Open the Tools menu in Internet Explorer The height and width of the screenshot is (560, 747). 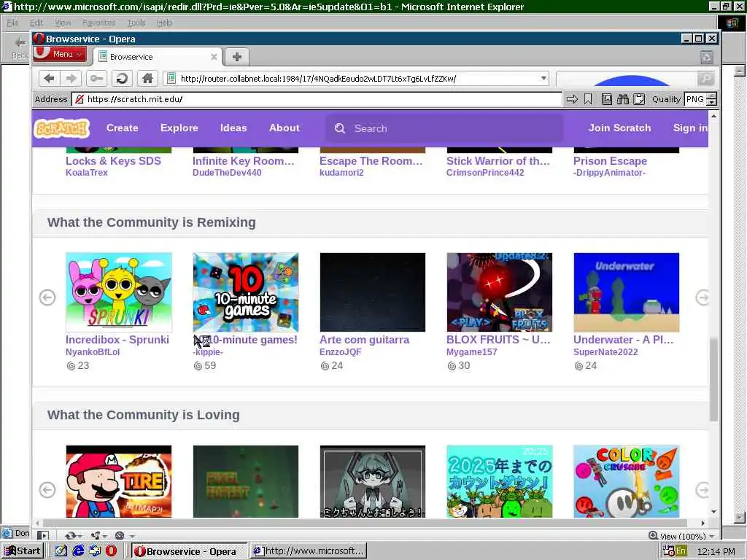[136, 23]
